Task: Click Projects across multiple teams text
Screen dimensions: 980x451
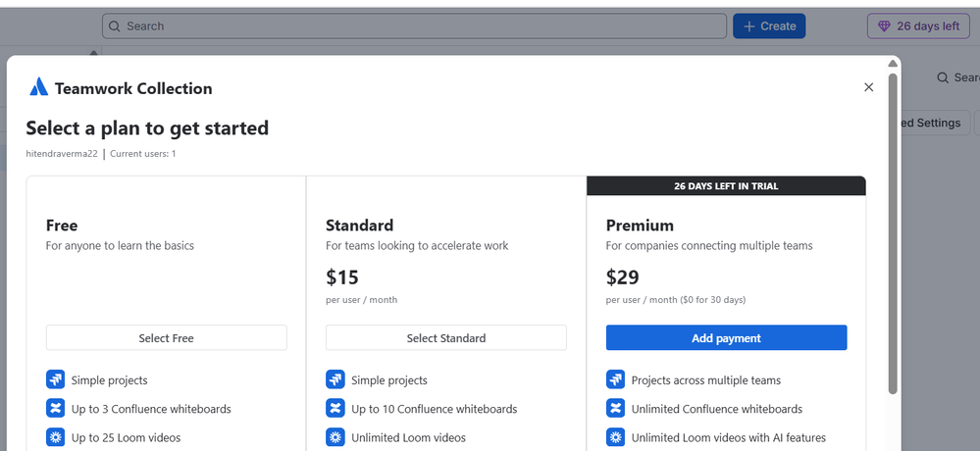Action: pyautogui.click(x=706, y=380)
